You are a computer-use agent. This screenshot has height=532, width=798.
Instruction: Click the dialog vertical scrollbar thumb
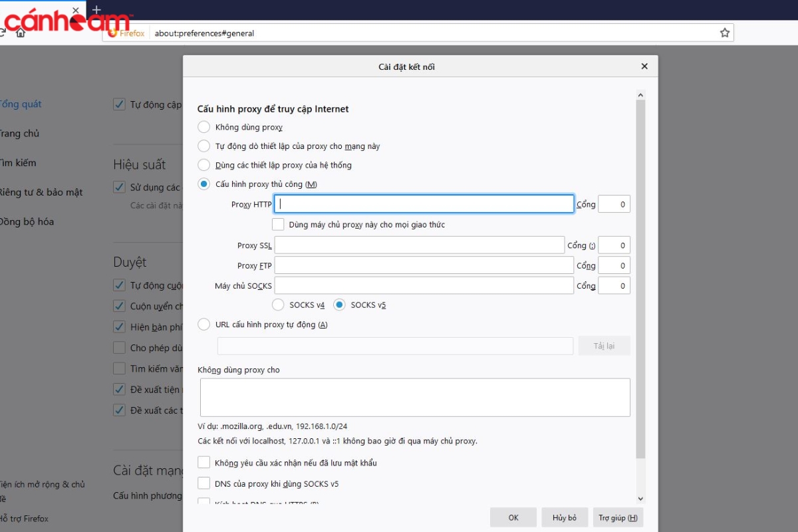click(x=640, y=279)
